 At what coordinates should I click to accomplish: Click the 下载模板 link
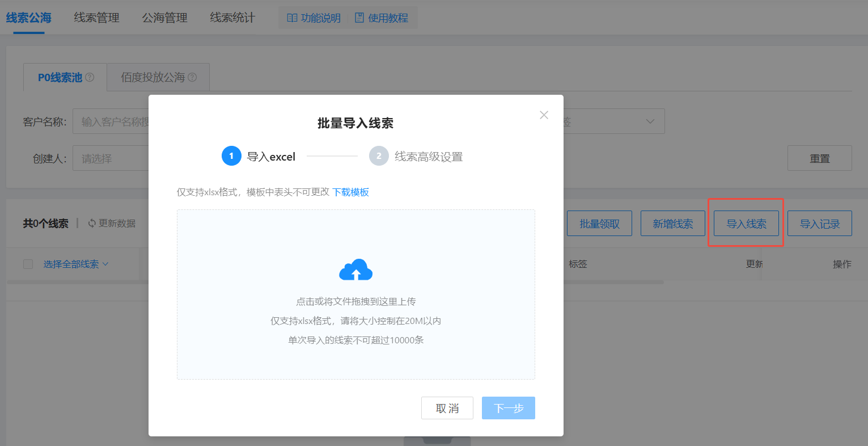[x=350, y=192]
